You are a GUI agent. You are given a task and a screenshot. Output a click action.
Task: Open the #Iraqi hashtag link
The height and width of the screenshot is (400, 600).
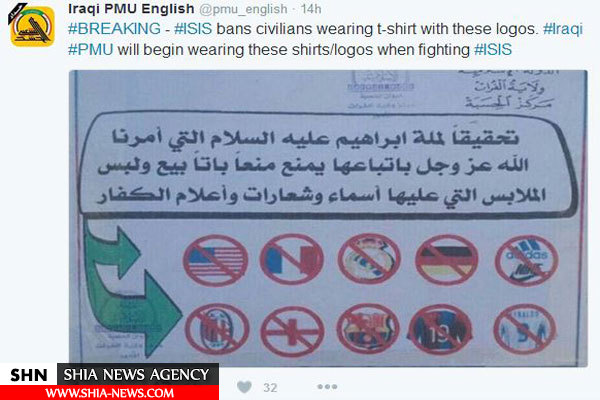[563, 29]
